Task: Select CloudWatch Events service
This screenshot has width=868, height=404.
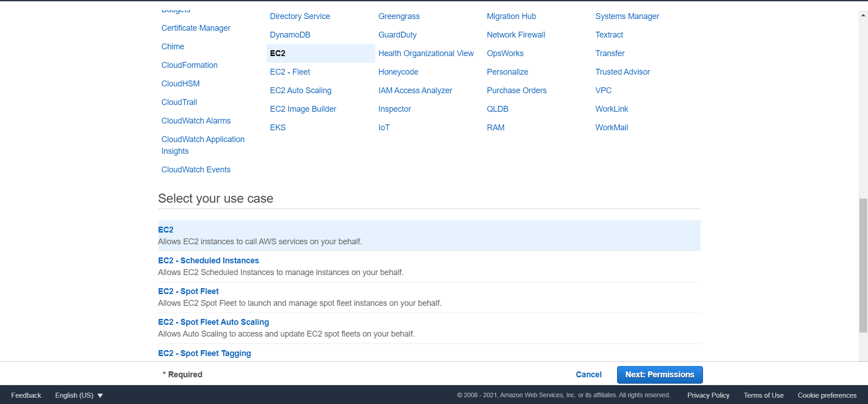Action: tap(196, 170)
